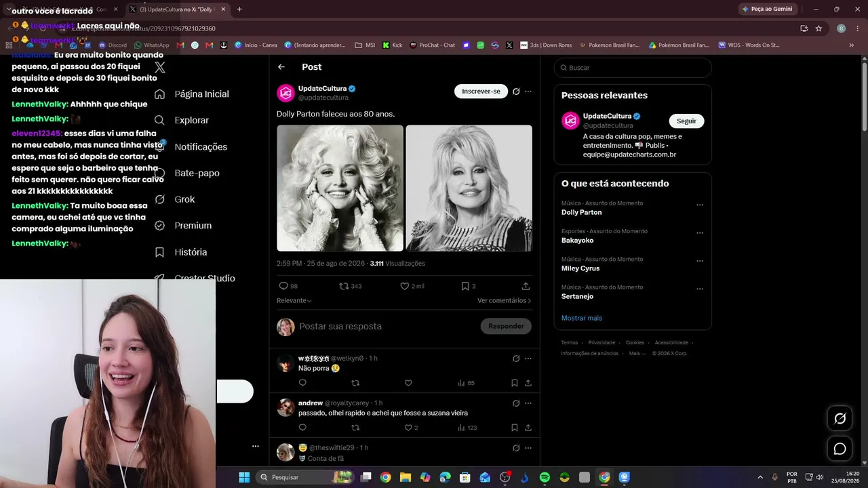868x488 pixels.
Task: Share andrew's reply
Action: point(528,428)
